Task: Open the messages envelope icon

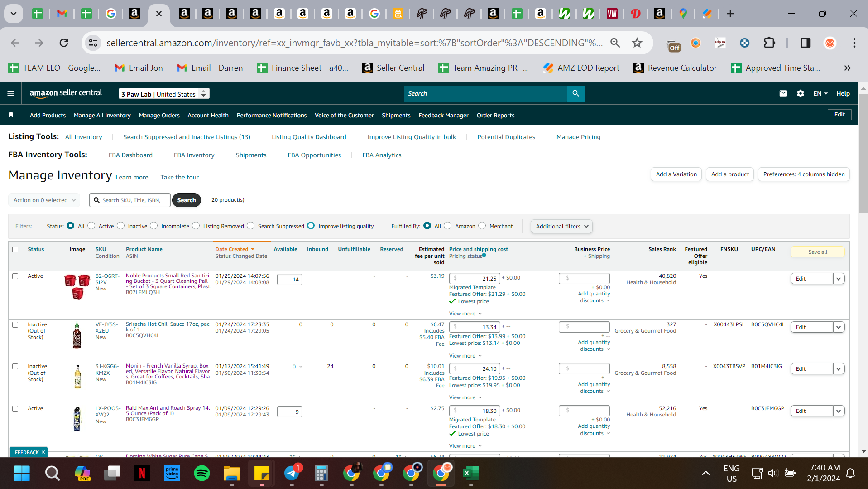Action: [783, 93]
